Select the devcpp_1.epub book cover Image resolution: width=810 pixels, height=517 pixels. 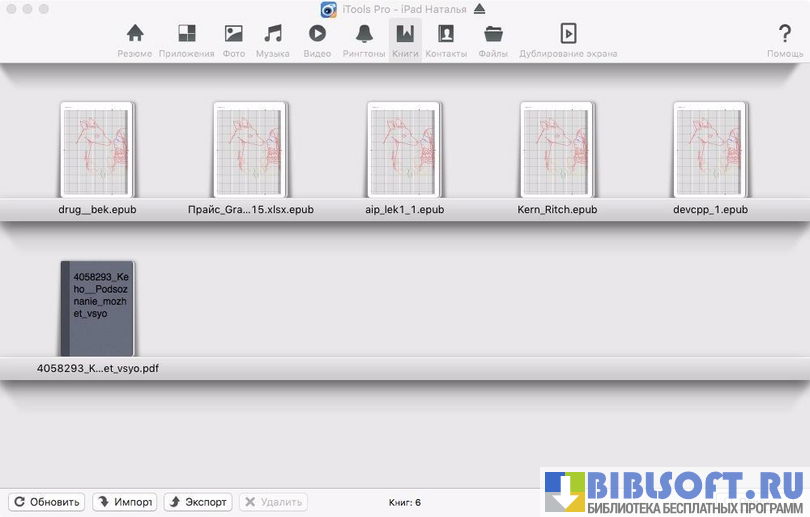(x=710, y=149)
